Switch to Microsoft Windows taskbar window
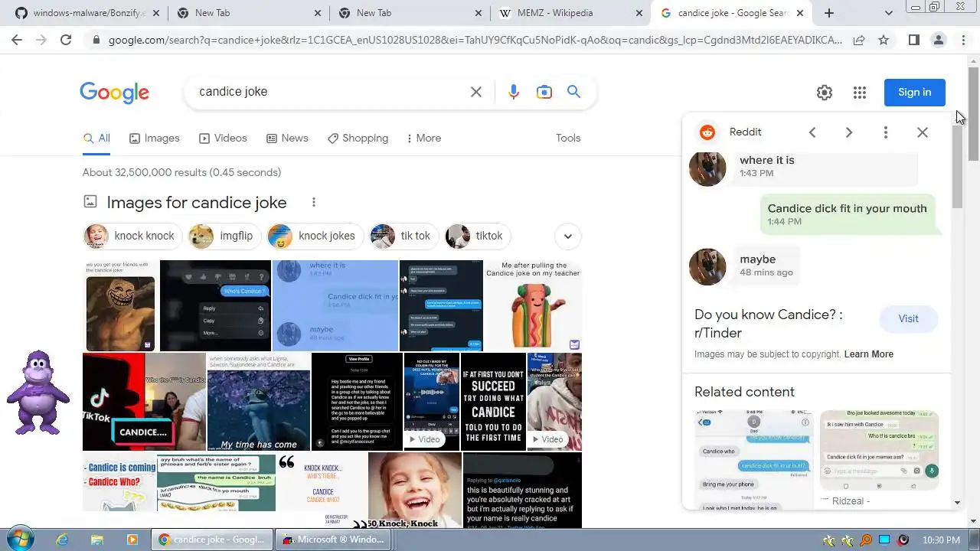The width and height of the screenshot is (980, 551). click(x=334, y=540)
